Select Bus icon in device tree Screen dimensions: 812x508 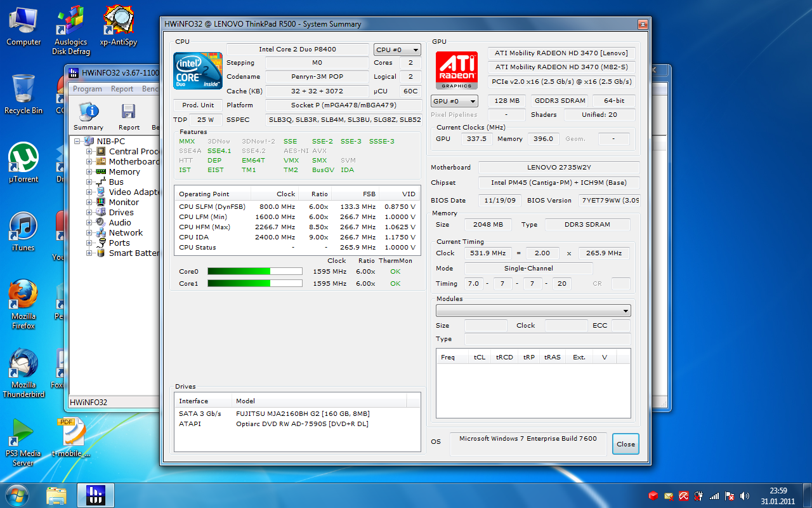click(101, 182)
